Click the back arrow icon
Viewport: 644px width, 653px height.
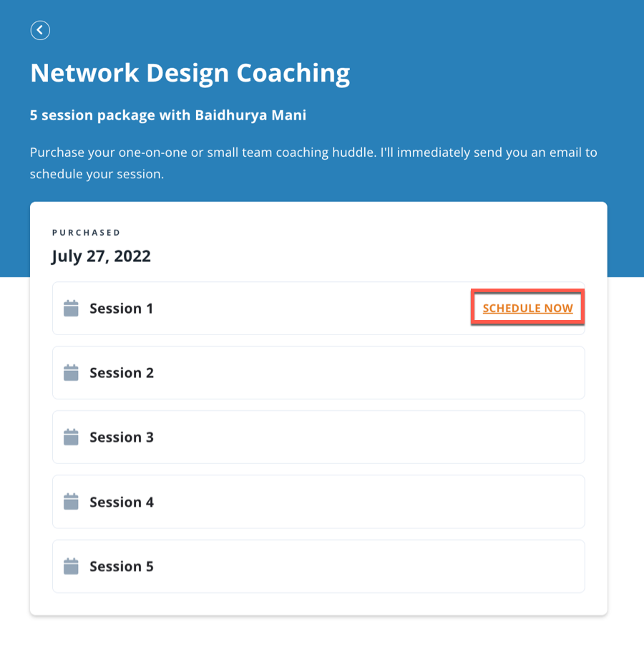click(x=40, y=30)
